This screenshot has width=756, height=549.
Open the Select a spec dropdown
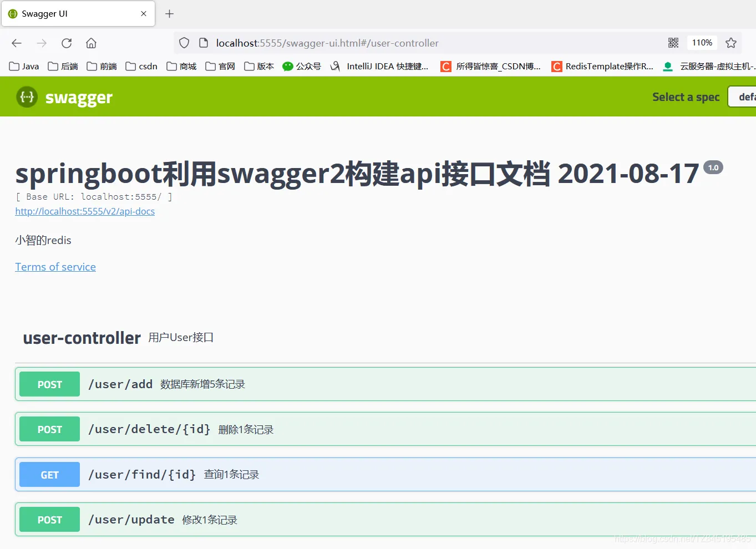pos(742,97)
